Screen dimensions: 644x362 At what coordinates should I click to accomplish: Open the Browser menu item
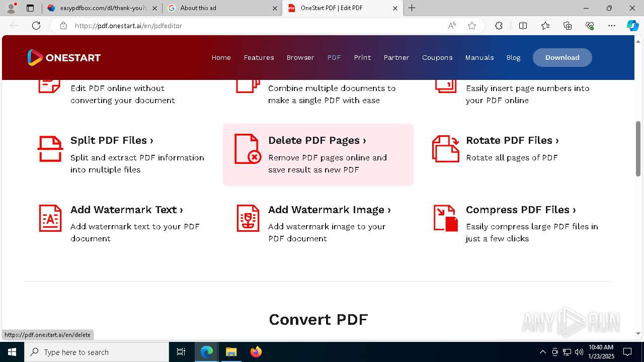tap(300, 57)
